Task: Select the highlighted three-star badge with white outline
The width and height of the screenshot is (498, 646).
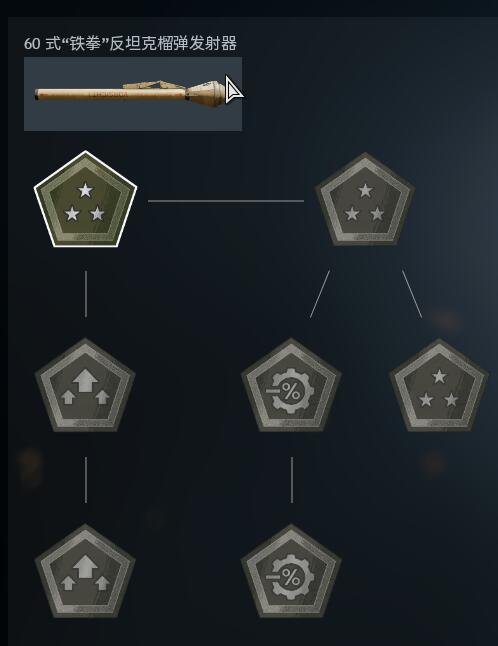Action: 85,200
